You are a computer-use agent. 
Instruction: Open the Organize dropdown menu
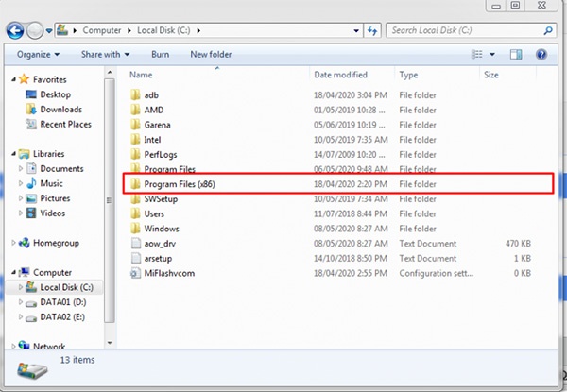[x=38, y=55]
